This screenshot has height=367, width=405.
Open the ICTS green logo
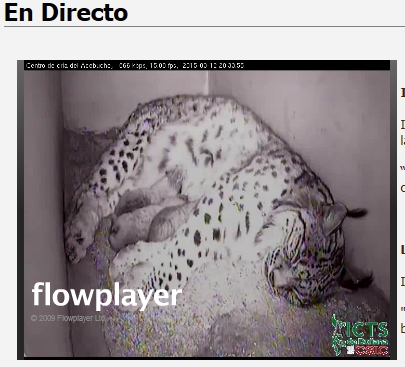[x=360, y=329]
